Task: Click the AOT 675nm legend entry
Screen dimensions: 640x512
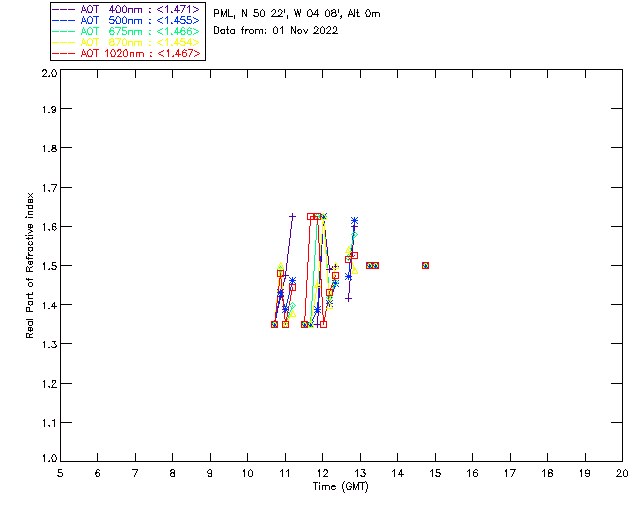Action: point(126,31)
